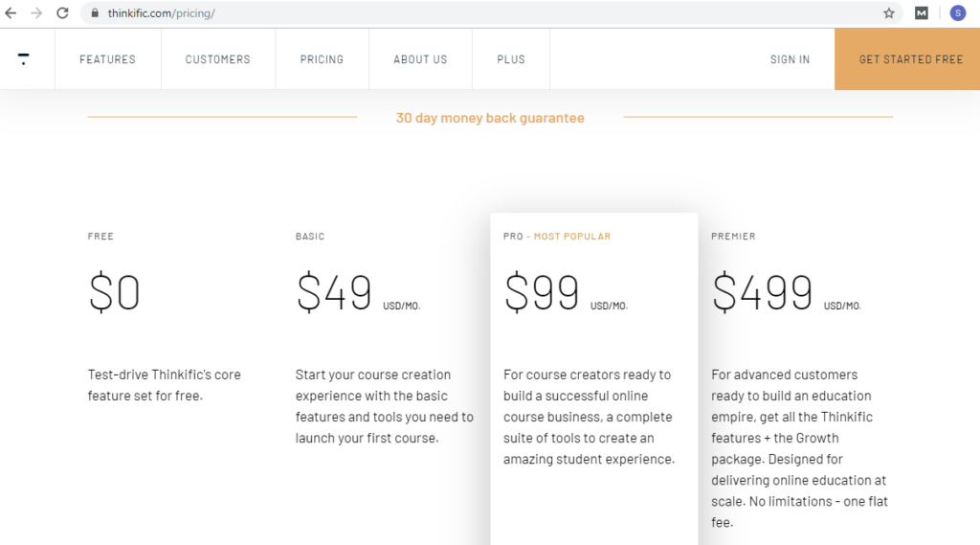Click the 30 day money back guarantee text
Viewport: 980px width, 545px height.
click(490, 118)
